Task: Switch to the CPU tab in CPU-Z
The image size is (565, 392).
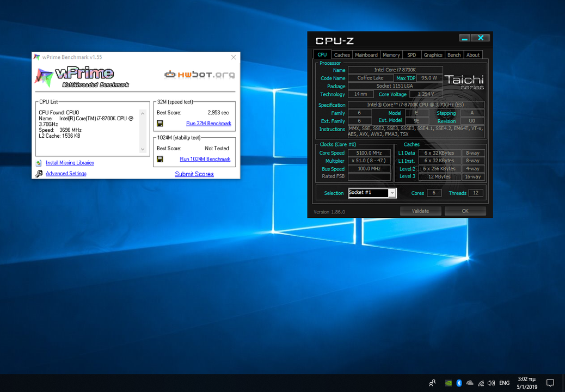Action: [322, 55]
